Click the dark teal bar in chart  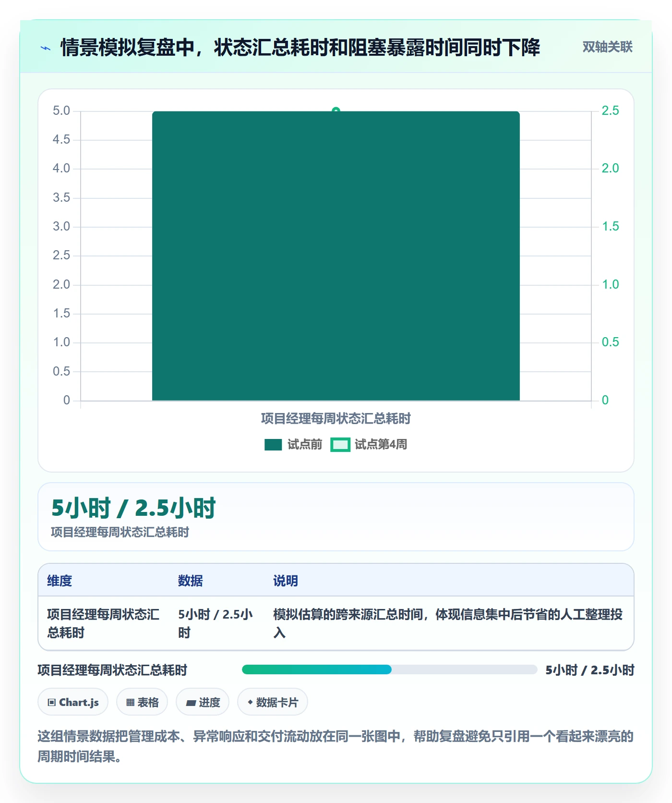pos(336,255)
